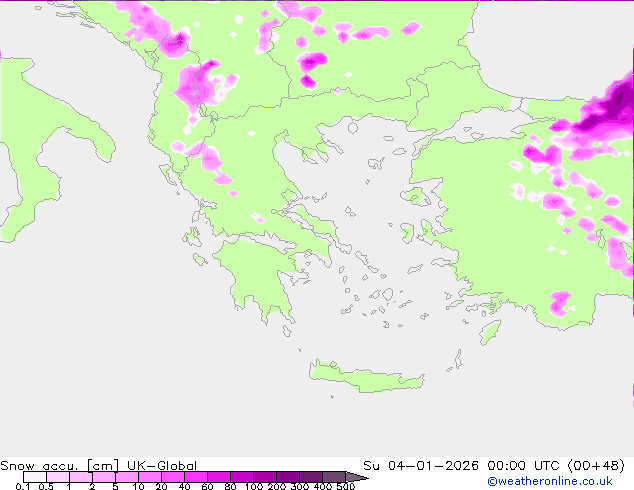Image resolution: width=634 pixels, height=490 pixels.
Task: Click the legend swatch for 0.5–1 cm
Action: pos(58,477)
